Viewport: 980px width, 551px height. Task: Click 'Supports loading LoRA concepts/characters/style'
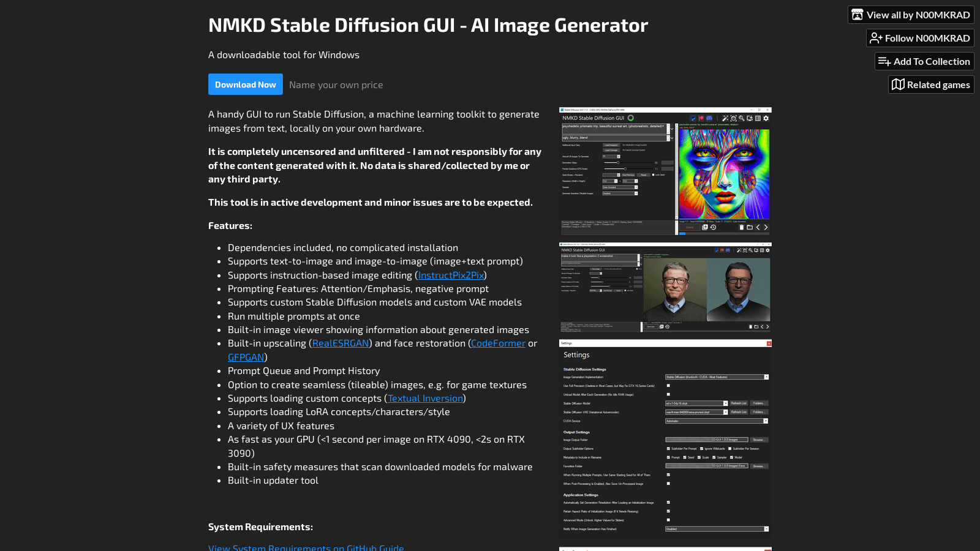click(339, 412)
